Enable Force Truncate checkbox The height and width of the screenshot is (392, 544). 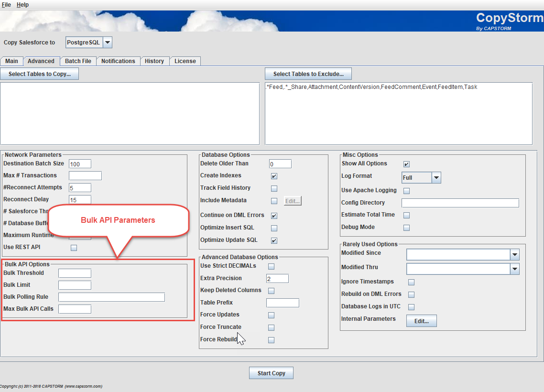(272, 327)
